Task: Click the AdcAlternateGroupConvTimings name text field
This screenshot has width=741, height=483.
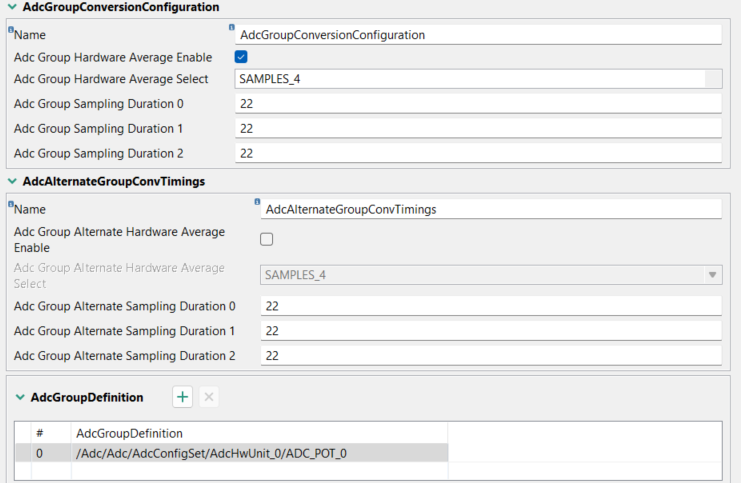Action: 490,209
